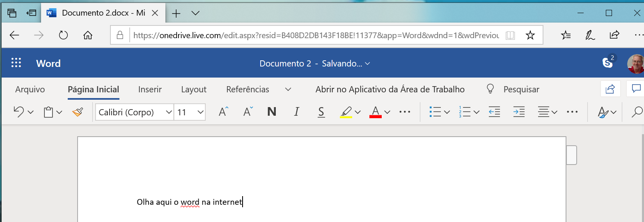Click the Undo arrow icon
Viewport: 644px width, 222px height.
pyautogui.click(x=19, y=112)
